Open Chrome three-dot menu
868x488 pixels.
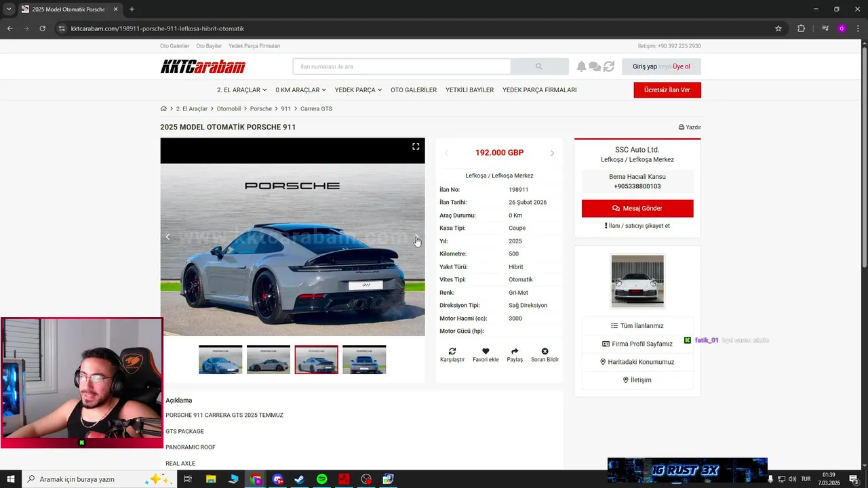(858, 28)
